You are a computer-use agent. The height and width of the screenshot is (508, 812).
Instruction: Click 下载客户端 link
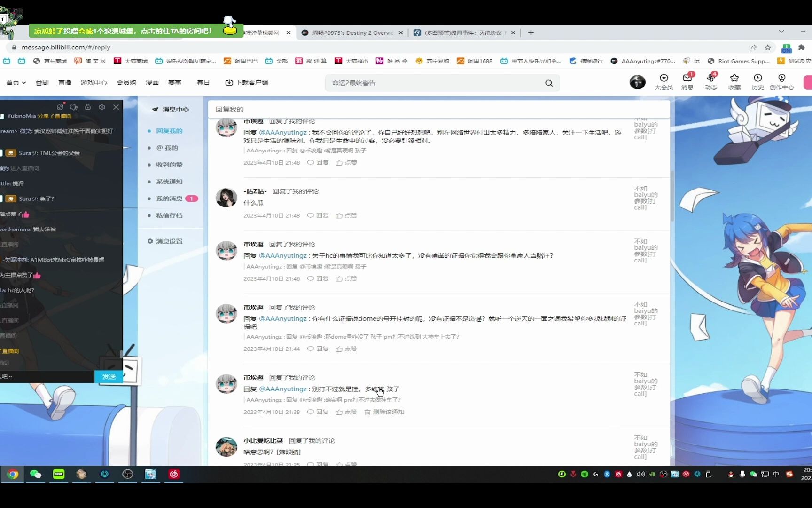point(247,83)
